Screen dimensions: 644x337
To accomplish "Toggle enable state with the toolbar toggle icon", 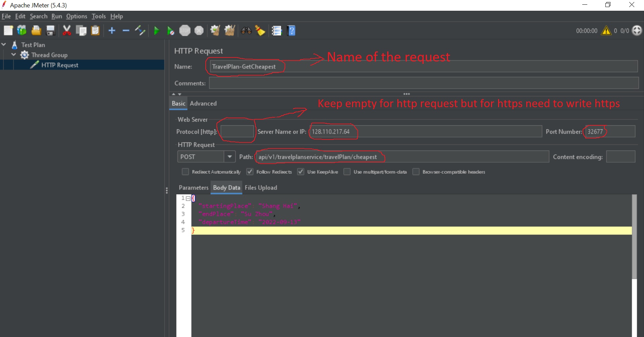I will coord(140,31).
